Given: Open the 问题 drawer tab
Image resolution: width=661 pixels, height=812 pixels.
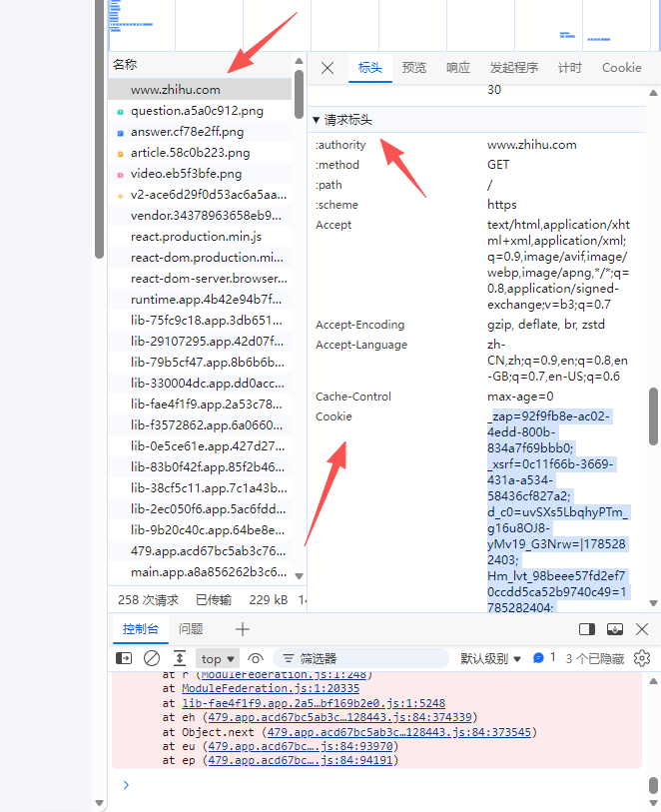Looking at the screenshot, I should tap(191, 629).
